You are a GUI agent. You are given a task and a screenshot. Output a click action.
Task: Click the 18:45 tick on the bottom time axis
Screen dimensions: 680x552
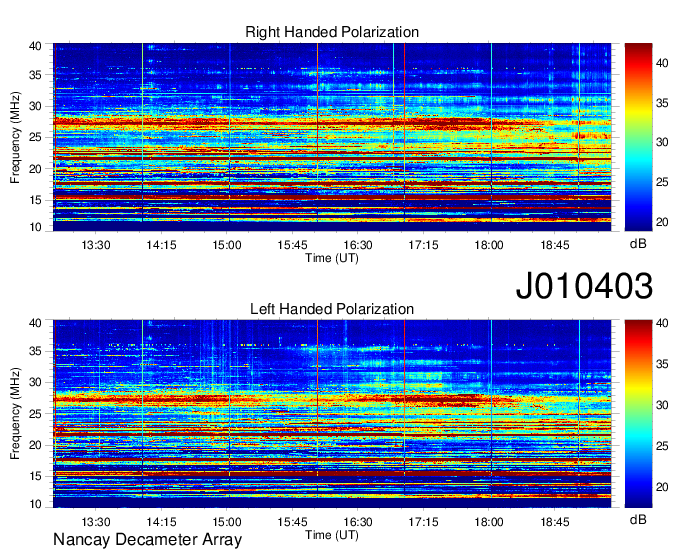(x=555, y=522)
